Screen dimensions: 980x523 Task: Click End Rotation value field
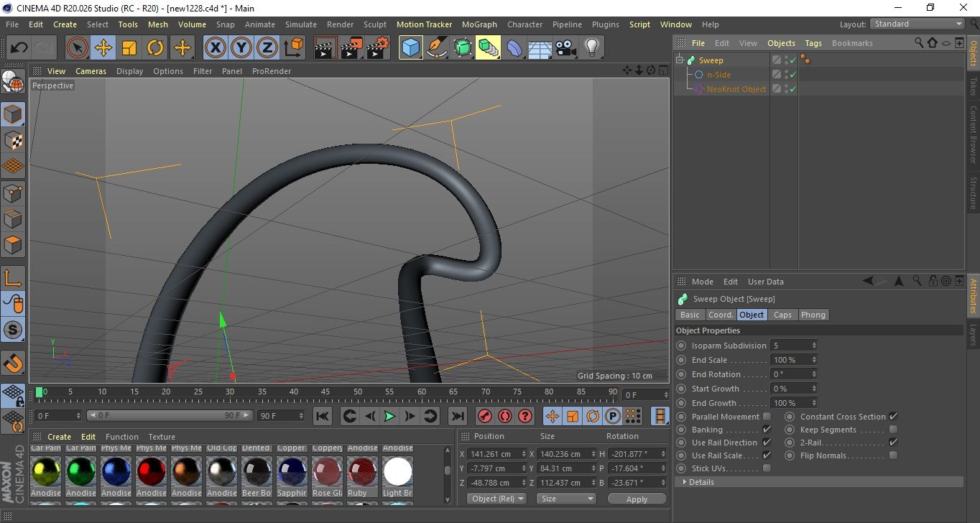[x=793, y=374]
